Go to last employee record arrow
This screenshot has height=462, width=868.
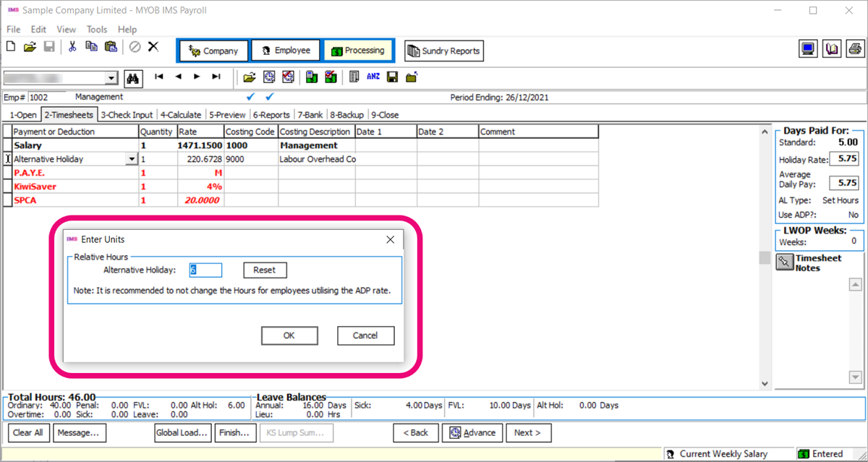tap(216, 77)
